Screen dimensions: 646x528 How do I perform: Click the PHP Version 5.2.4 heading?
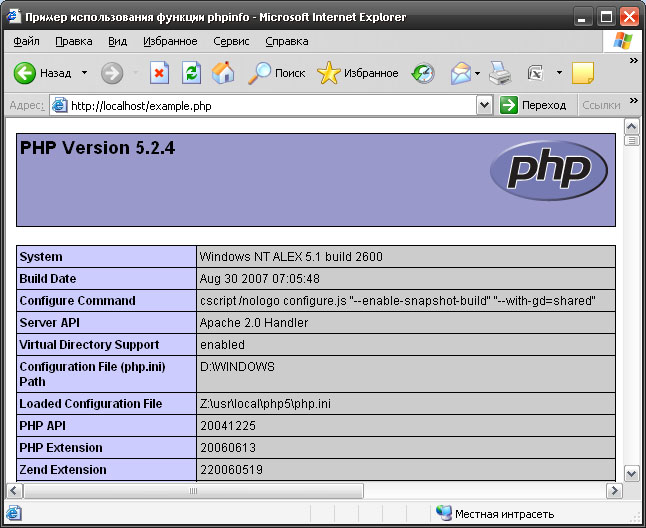click(x=97, y=147)
